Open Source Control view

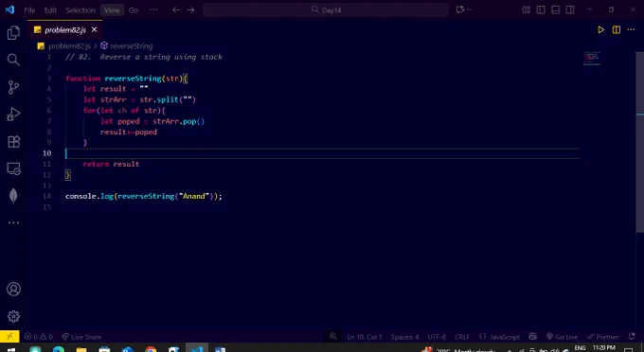point(13,87)
